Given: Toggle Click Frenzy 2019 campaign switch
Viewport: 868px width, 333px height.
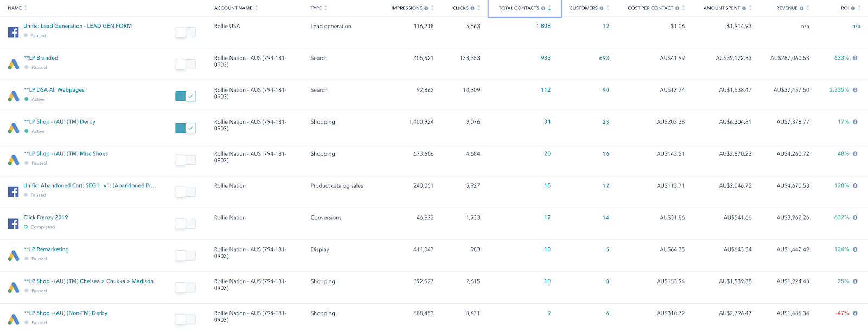Looking at the screenshot, I should (185, 224).
